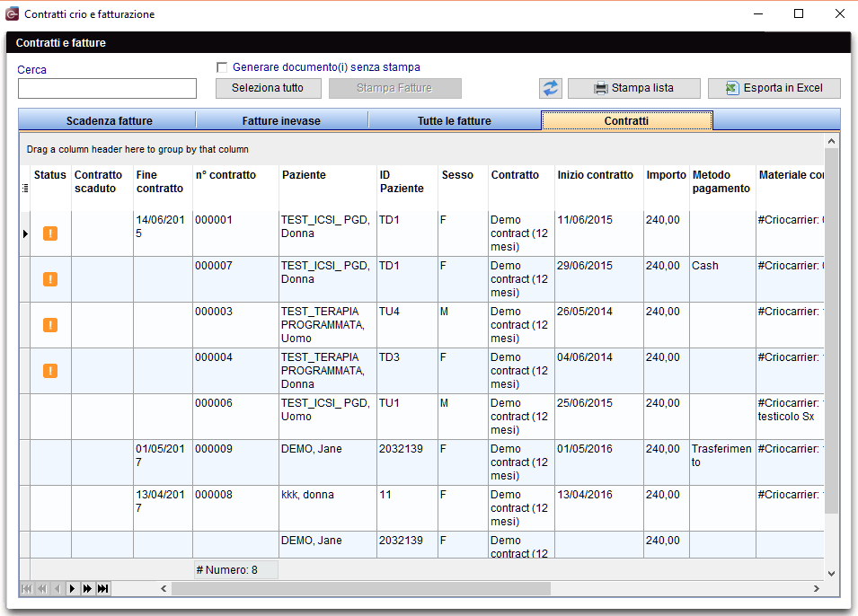
Task: Click patient ID cell TU1
Action: coord(407,417)
